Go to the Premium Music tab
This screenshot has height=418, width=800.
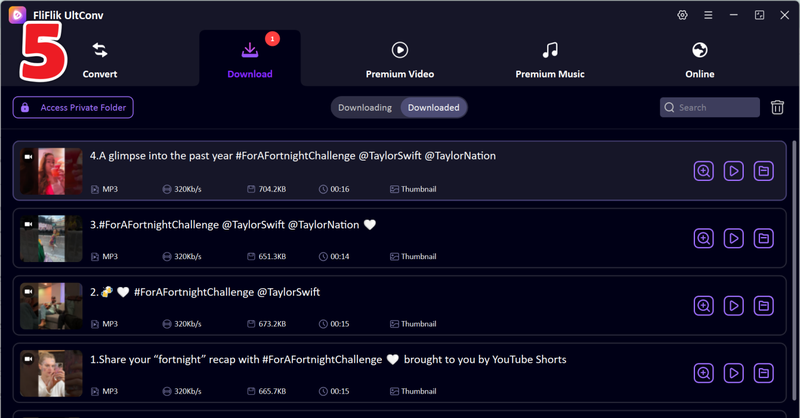coord(549,60)
